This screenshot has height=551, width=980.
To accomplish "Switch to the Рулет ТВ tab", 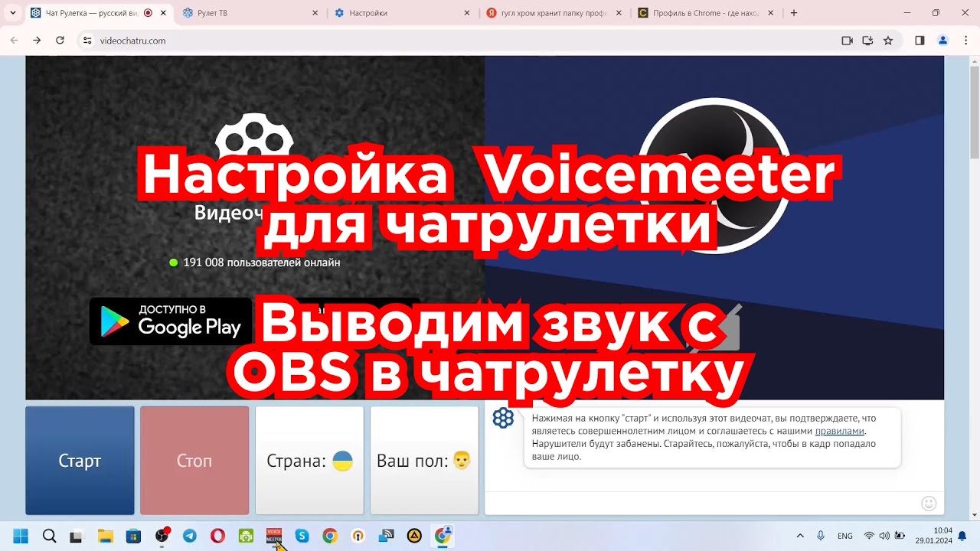I will 252,13.
